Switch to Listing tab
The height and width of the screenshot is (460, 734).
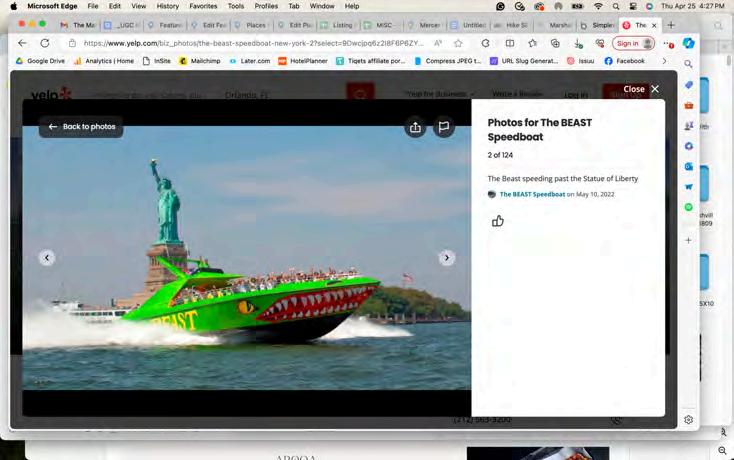(337, 25)
